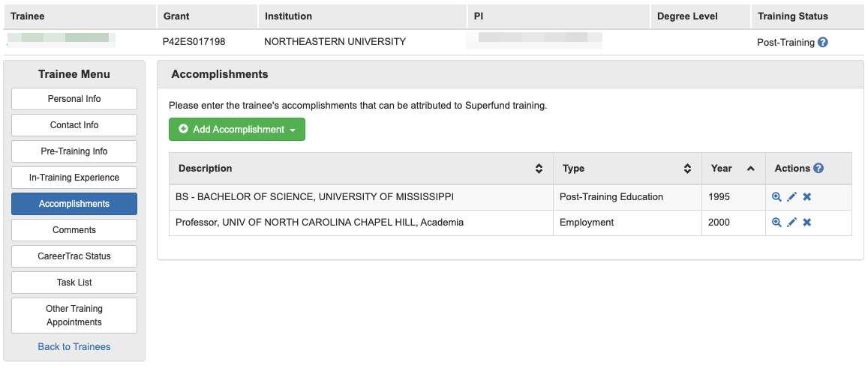Open the Add Accomplishment dropdown
This screenshot has width=868, height=368.
pos(237,130)
